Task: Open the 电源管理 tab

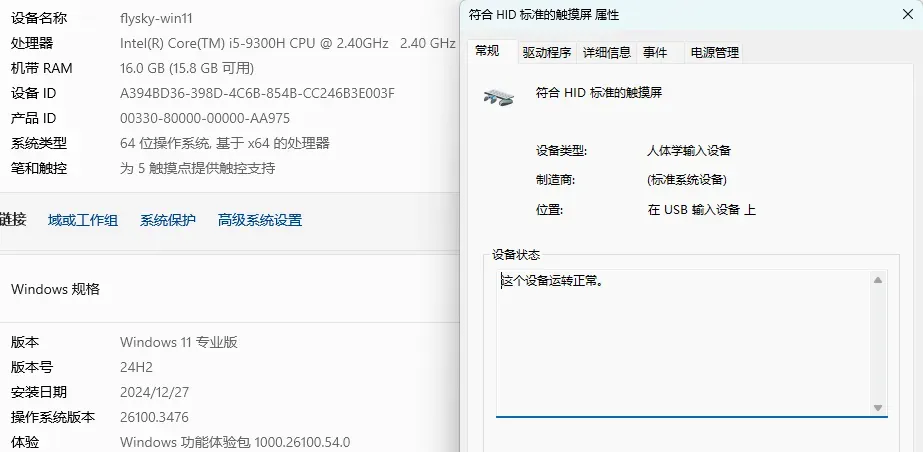Action: [x=715, y=53]
